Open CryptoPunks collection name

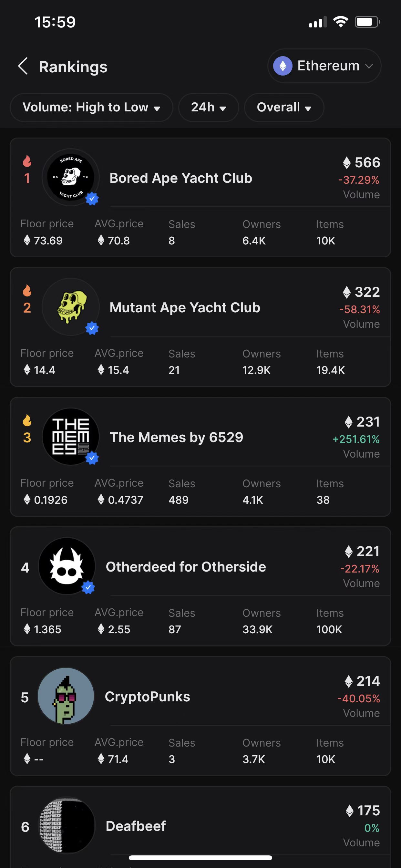(x=148, y=697)
